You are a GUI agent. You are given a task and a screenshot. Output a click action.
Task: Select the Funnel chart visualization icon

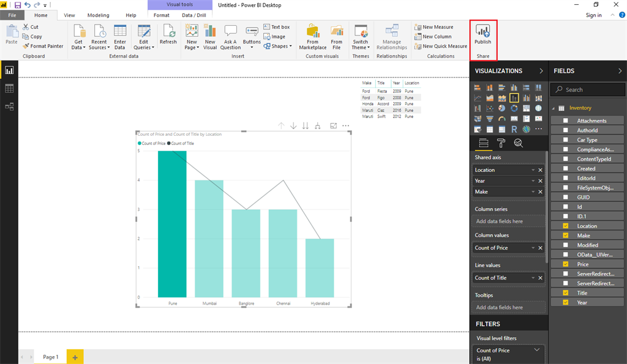click(490, 119)
